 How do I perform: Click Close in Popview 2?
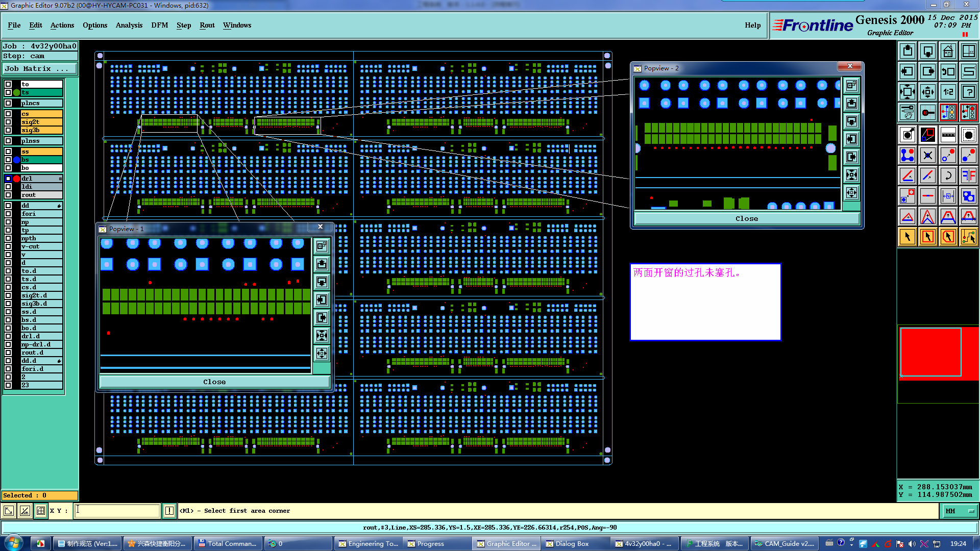(747, 218)
